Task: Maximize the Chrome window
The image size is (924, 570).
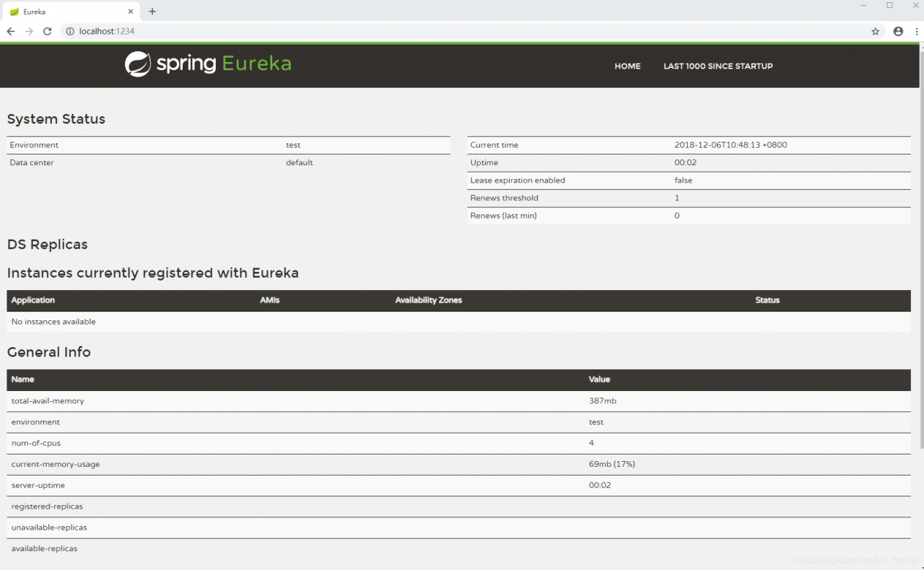Action: tap(889, 6)
